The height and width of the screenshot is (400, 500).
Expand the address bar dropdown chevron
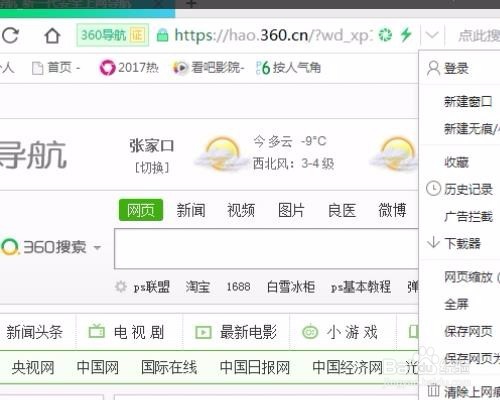(432, 35)
